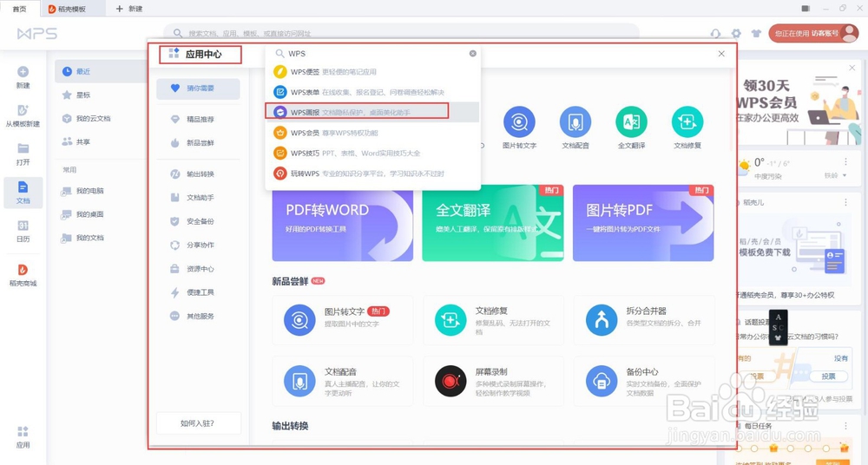The image size is (868, 465).
Task: Click the headset support icon in header
Action: click(x=715, y=34)
